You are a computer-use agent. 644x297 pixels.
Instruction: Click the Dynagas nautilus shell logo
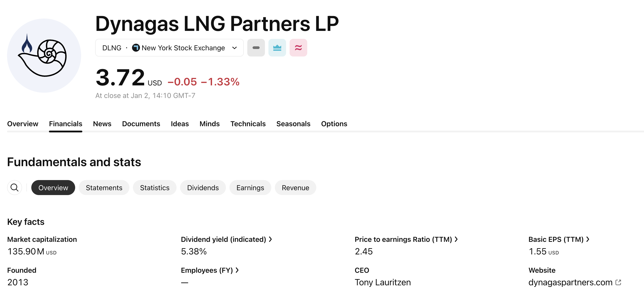click(44, 56)
